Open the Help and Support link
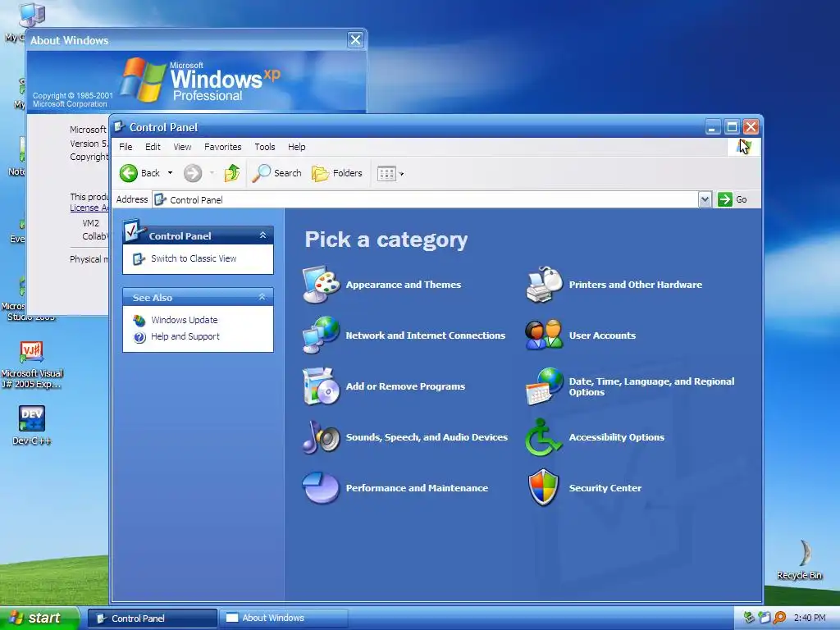Screen dimensions: 840x630 pos(185,336)
